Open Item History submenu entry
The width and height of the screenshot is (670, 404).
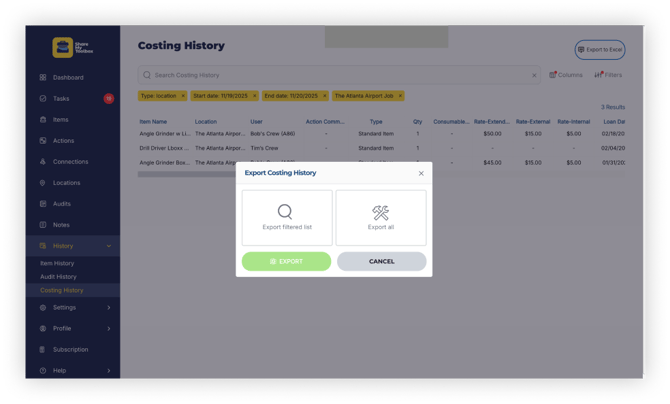point(57,263)
